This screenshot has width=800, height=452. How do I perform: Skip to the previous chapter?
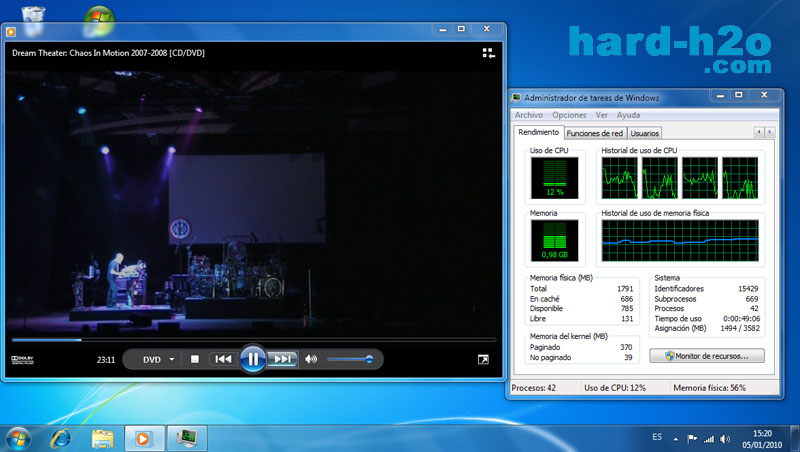pyautogui.click(x=223, y=359)
